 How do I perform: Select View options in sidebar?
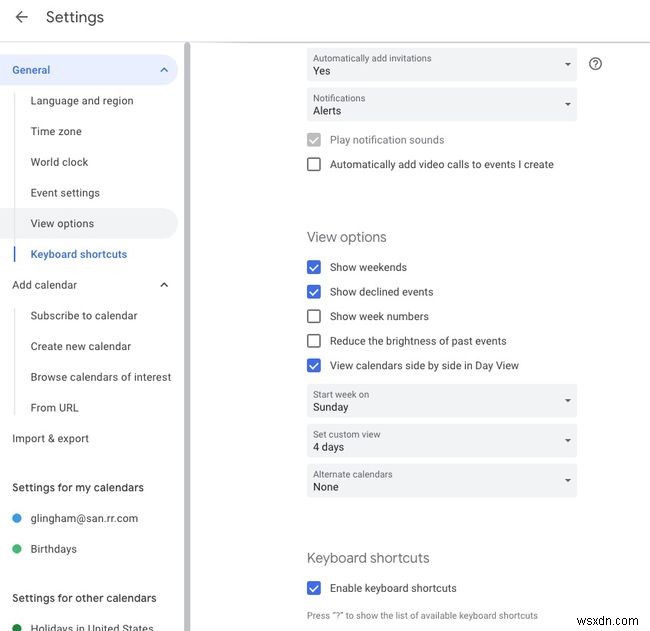click(89, 223)
